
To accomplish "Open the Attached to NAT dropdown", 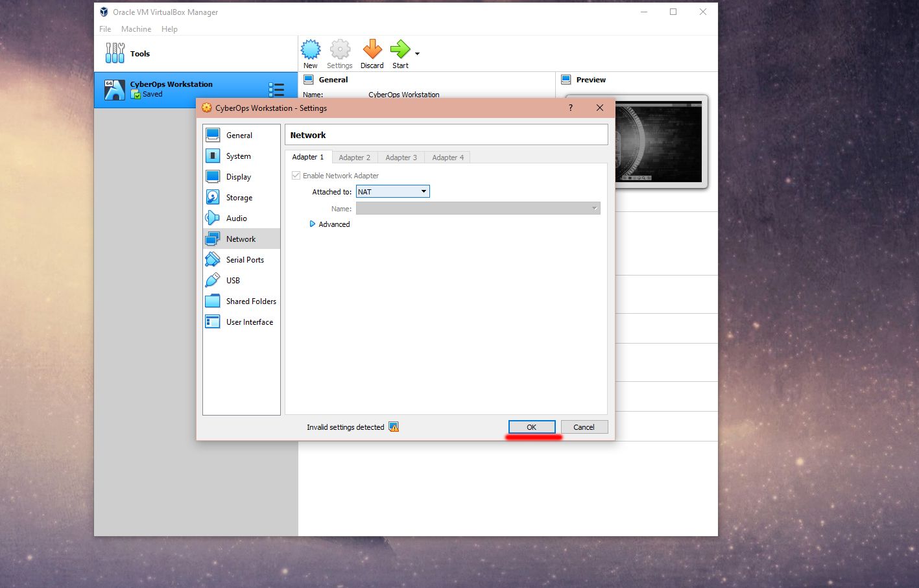I will pos(393,191).
